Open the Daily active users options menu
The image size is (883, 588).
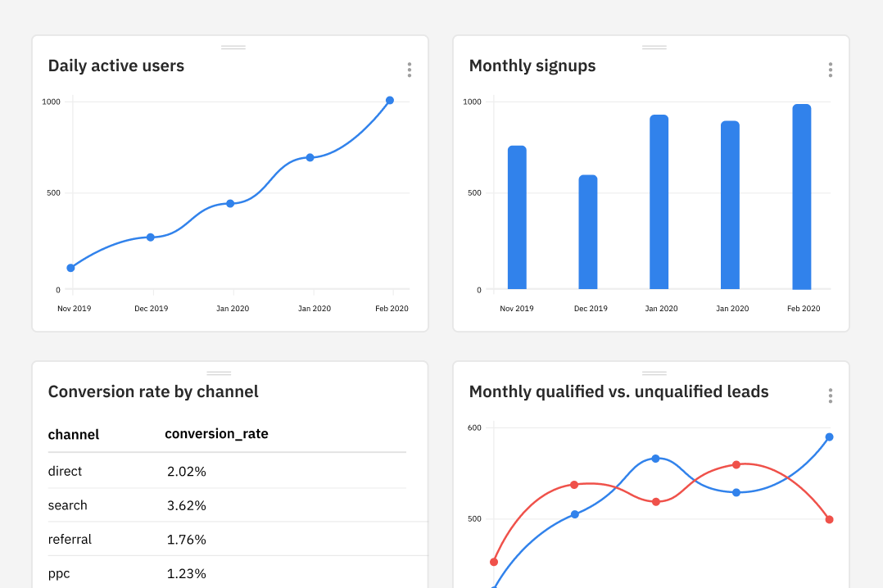pos(410,70)
